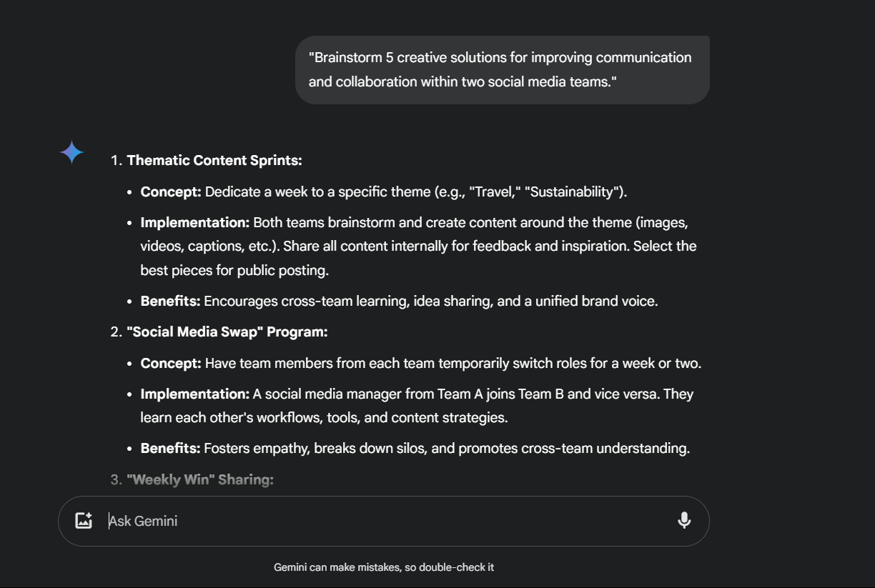Click the "Thematic Content Sprints" heading
Viewport: 875px width, 588px height.
(x=214, y=161)
